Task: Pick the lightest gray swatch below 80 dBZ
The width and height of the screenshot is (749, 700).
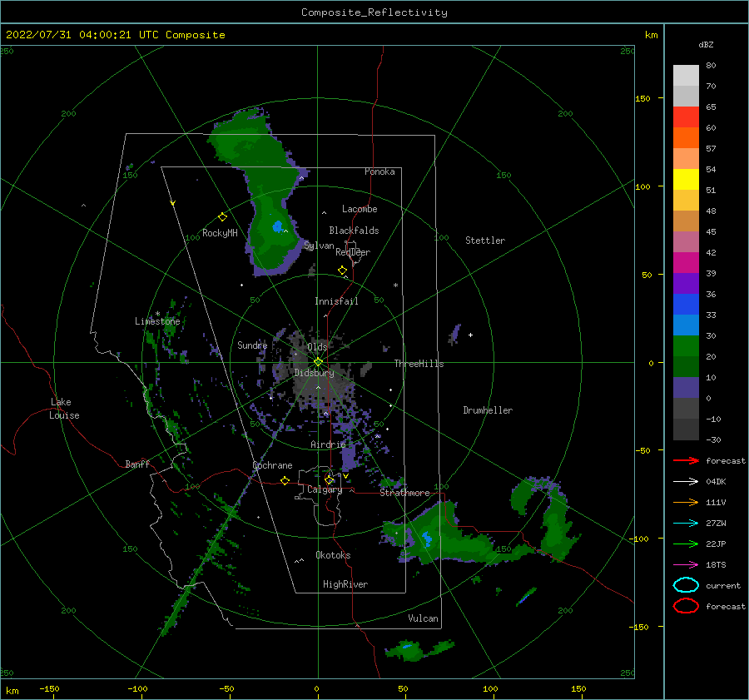Action: pyautogui.click(x=686, y=75)
